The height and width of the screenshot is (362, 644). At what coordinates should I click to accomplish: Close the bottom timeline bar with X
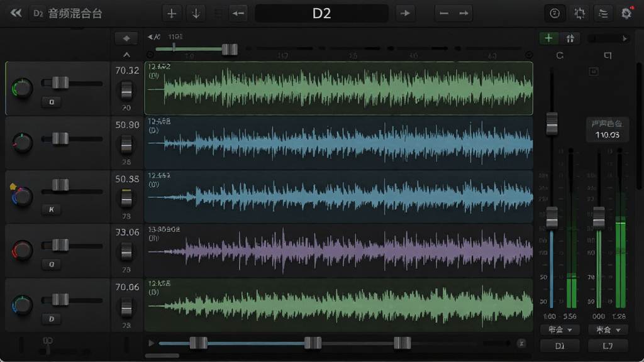[x=521, y=344]
